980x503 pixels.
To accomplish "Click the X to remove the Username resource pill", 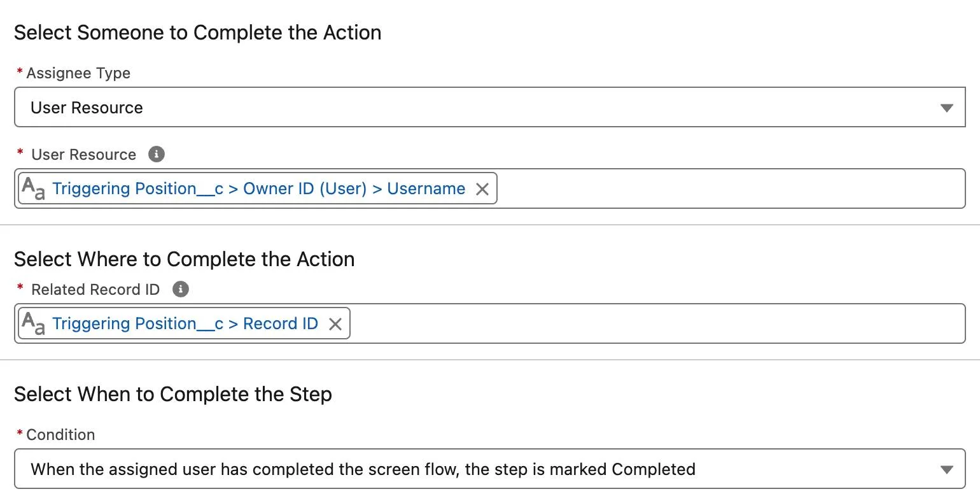I will click(x=482, y=188).
